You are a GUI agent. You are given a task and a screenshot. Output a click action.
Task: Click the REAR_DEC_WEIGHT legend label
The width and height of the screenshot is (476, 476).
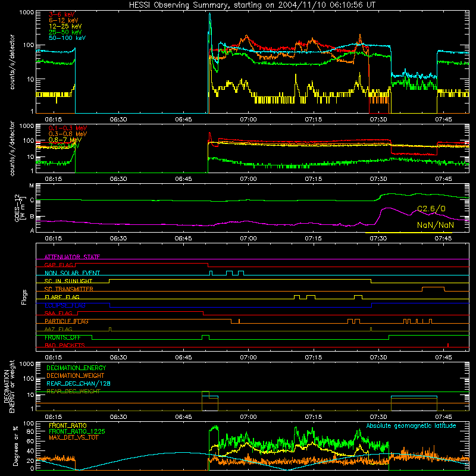(x=73, y=392)
